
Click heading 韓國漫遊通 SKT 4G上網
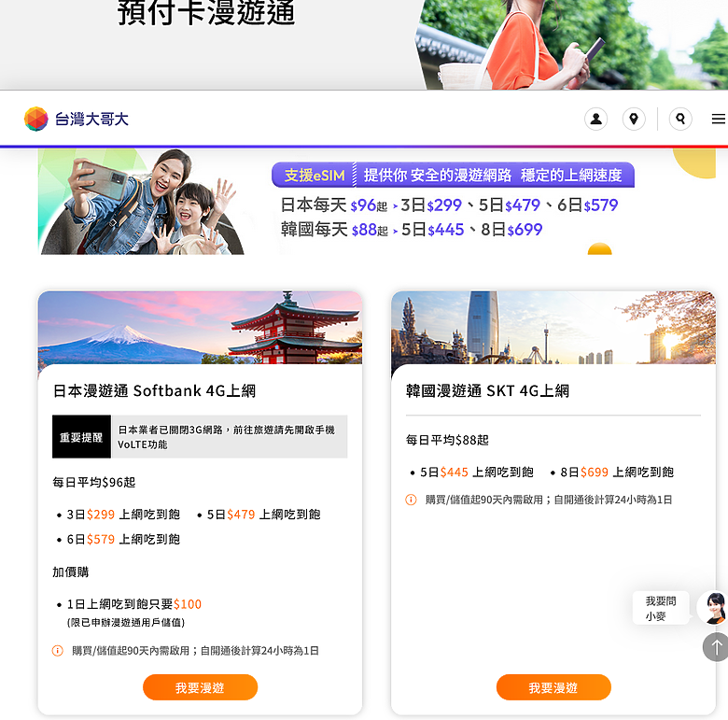[487, 390]
